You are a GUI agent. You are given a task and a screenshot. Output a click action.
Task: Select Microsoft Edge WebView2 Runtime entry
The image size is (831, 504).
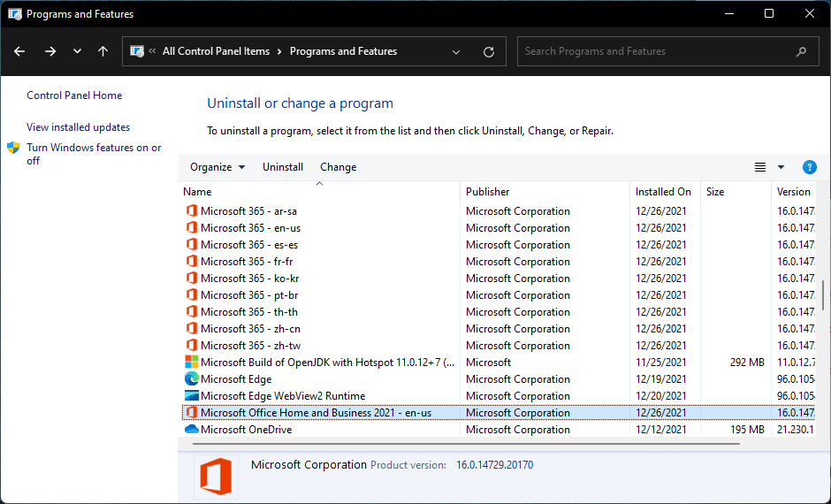click(x=283, y=396)
